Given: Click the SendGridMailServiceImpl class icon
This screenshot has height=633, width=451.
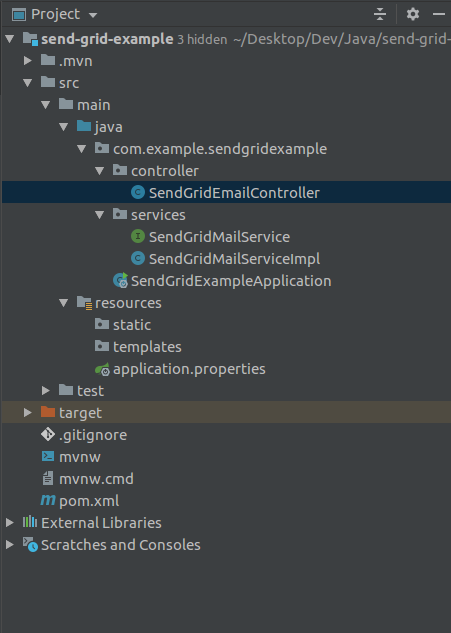Looking at the screenshot, I should [138, 258].
